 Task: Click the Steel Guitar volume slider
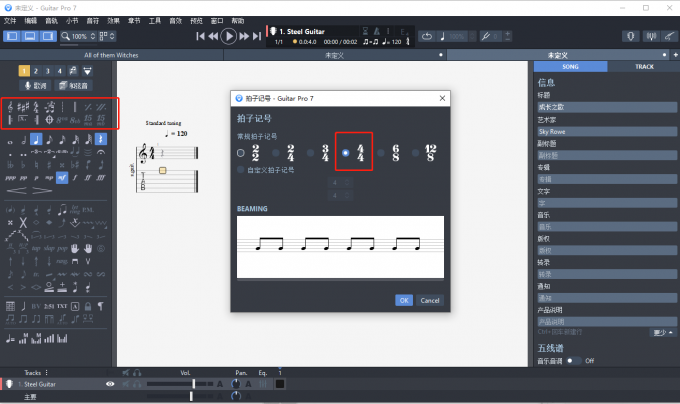coord(180,383)
